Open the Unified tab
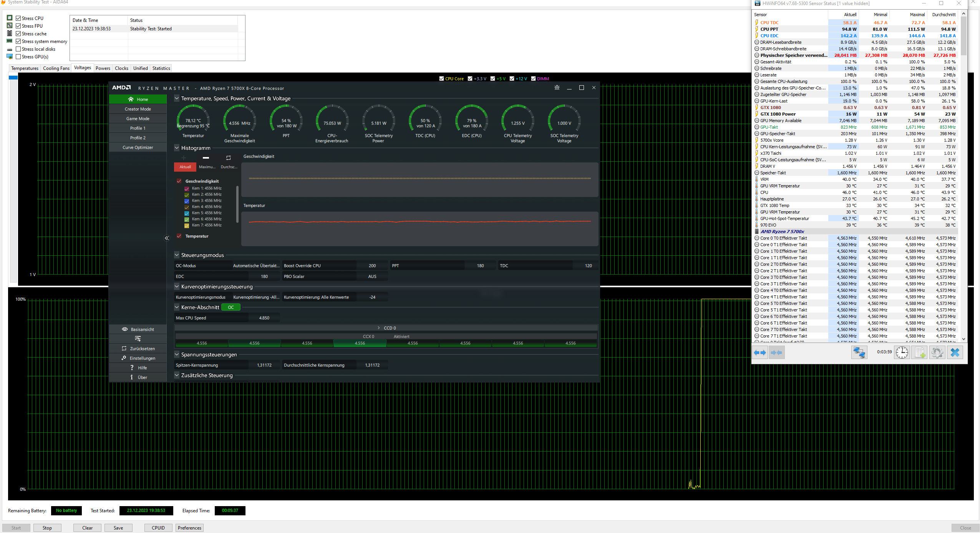The height and width of the screenshot is (533, 980). click(x=140, y=68)
